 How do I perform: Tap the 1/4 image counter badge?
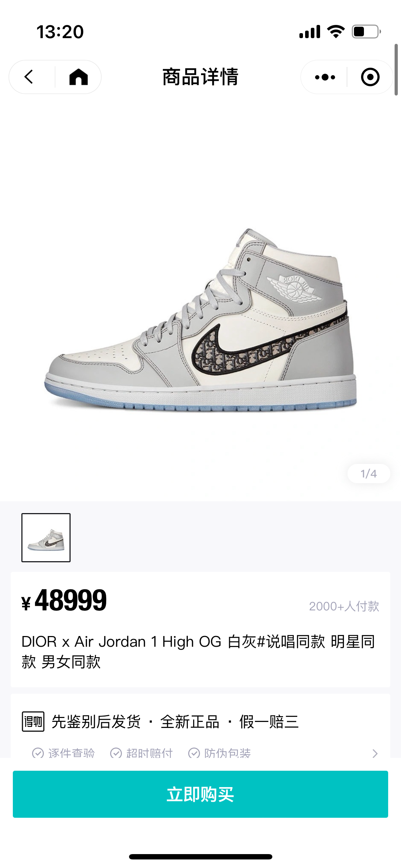tap(369, 474)
